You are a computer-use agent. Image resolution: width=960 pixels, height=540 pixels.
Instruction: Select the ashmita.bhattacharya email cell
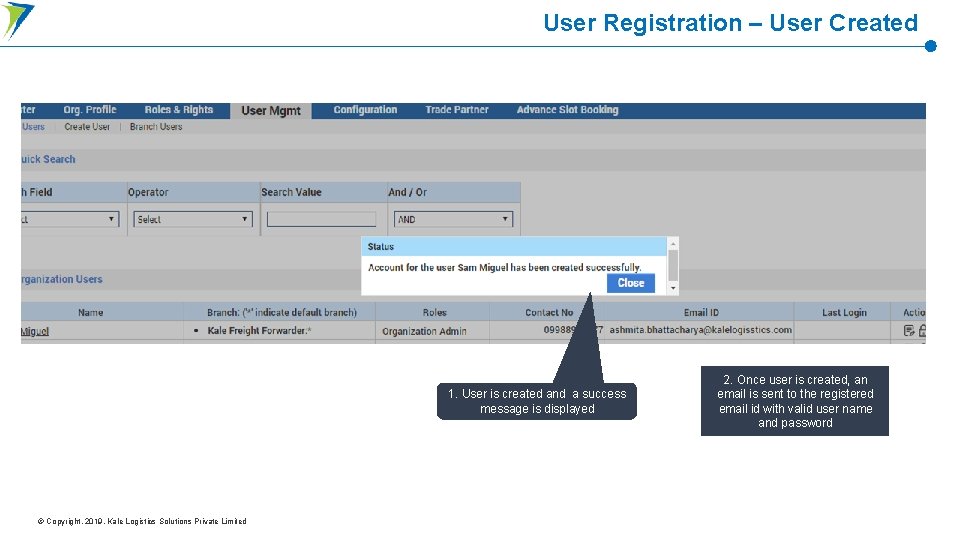(700, 329)
